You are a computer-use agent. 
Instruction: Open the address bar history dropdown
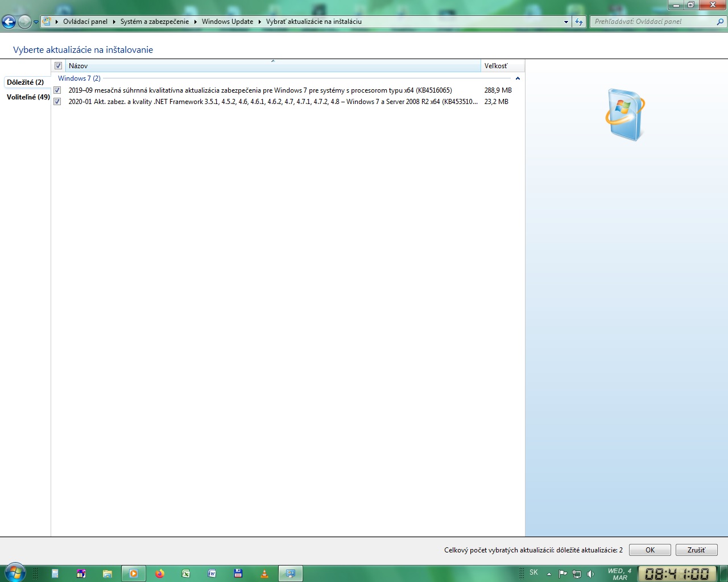pyautogui.click(x=566, y=22)
